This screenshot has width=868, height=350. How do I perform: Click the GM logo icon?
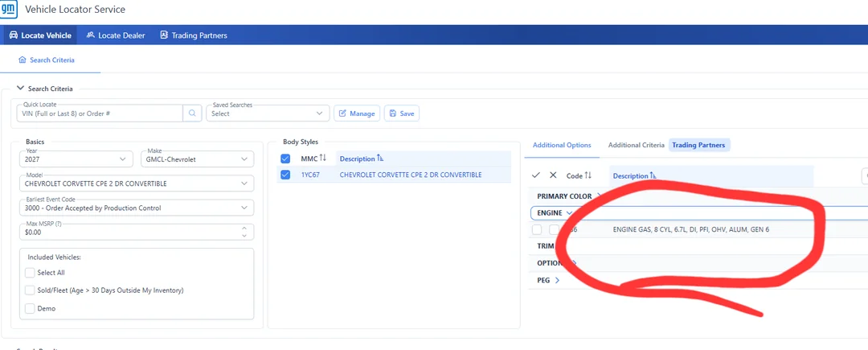click(9, 10)
